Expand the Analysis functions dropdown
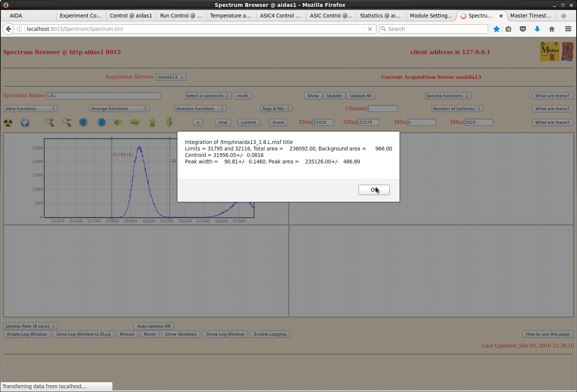577x392 pixels. pos(201,109)
